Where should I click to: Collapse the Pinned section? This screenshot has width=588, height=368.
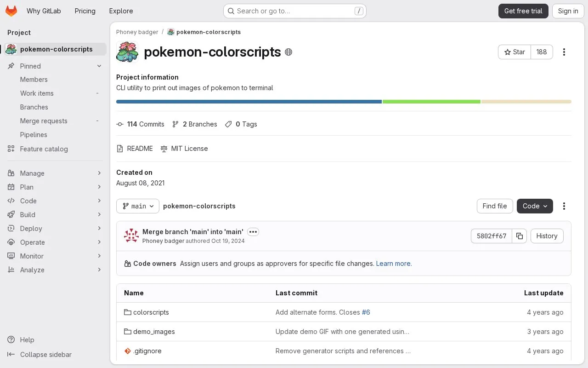point(55,66)
